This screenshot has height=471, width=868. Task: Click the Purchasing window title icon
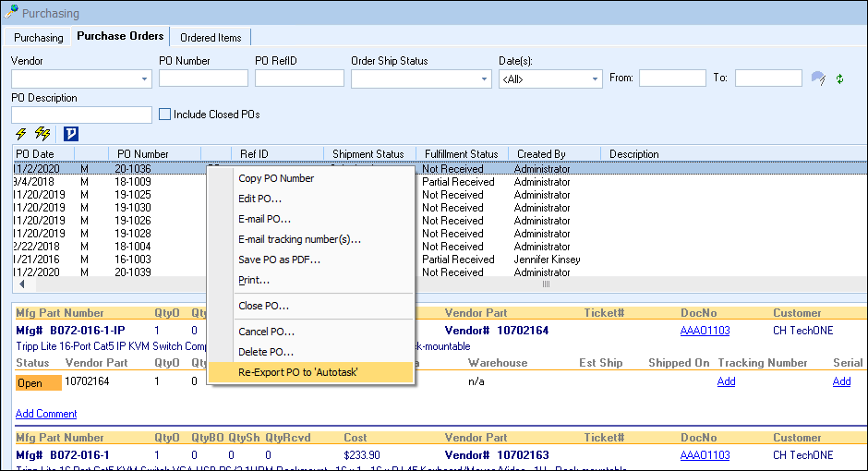[x=11, y=13]
